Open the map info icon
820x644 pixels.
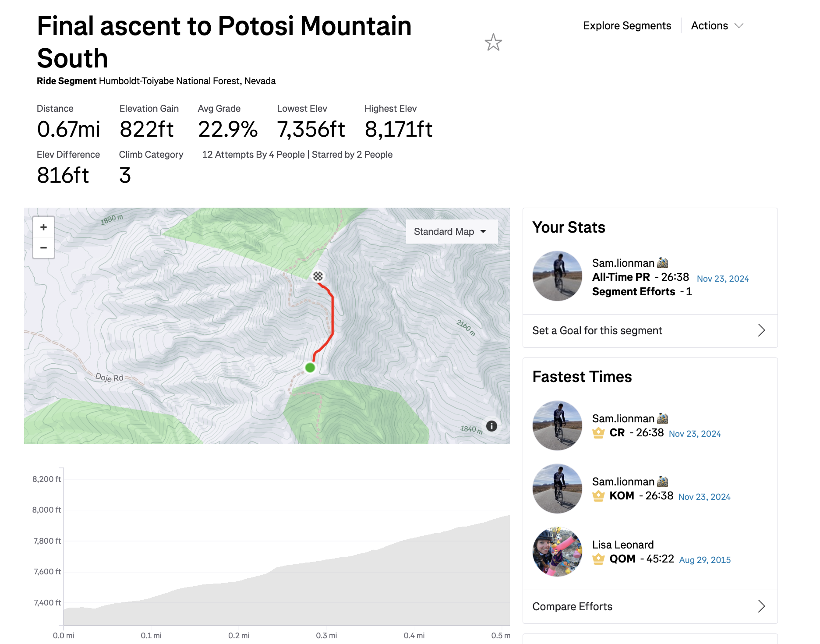[x=491, y=426]
